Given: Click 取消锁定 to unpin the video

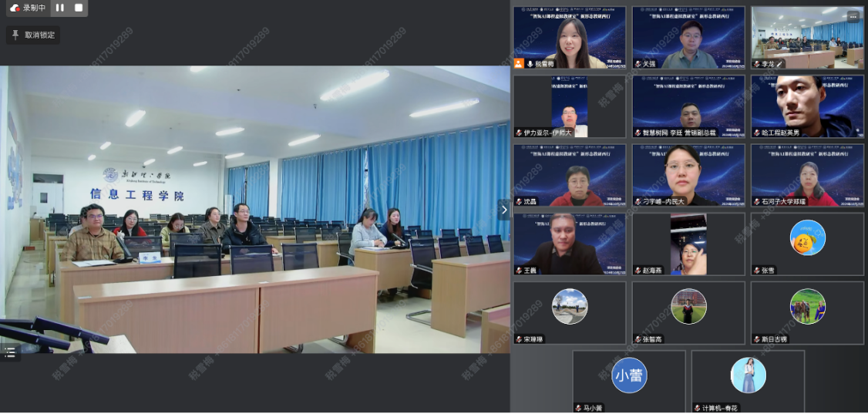Looking at the screenshot, I should click(33, 35).
